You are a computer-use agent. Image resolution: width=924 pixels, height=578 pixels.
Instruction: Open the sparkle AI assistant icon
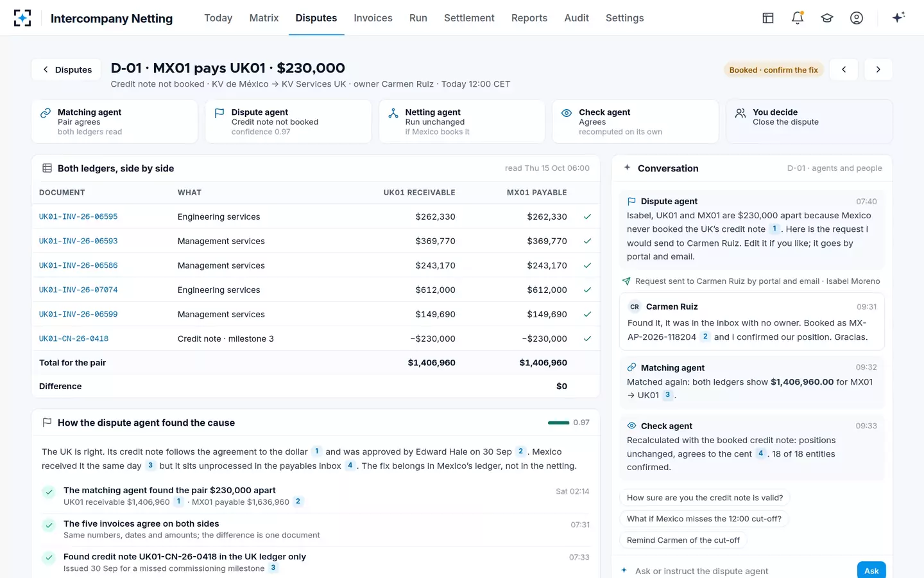click(898, 17)
